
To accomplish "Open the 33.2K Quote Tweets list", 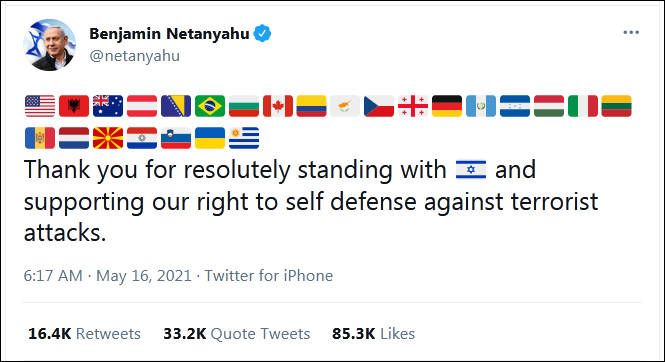I will [x=237, y=334].
